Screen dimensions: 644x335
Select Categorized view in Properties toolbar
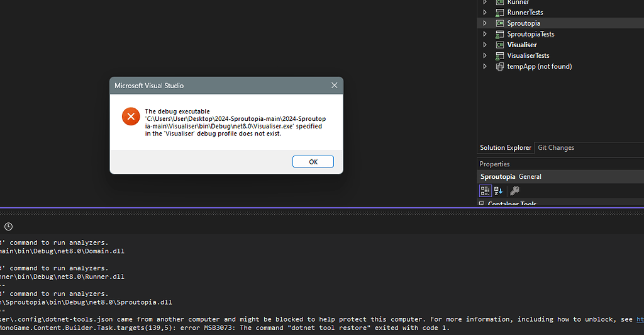(x=485, y=191)
